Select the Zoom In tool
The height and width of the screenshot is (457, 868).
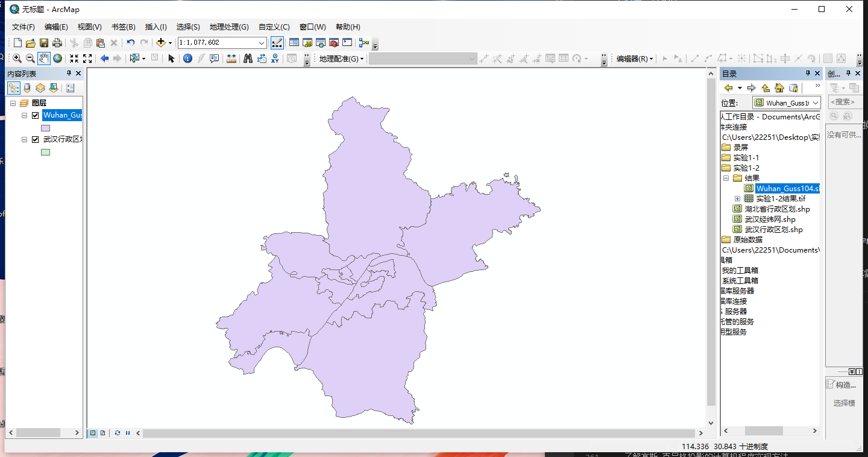click(17, 58)
